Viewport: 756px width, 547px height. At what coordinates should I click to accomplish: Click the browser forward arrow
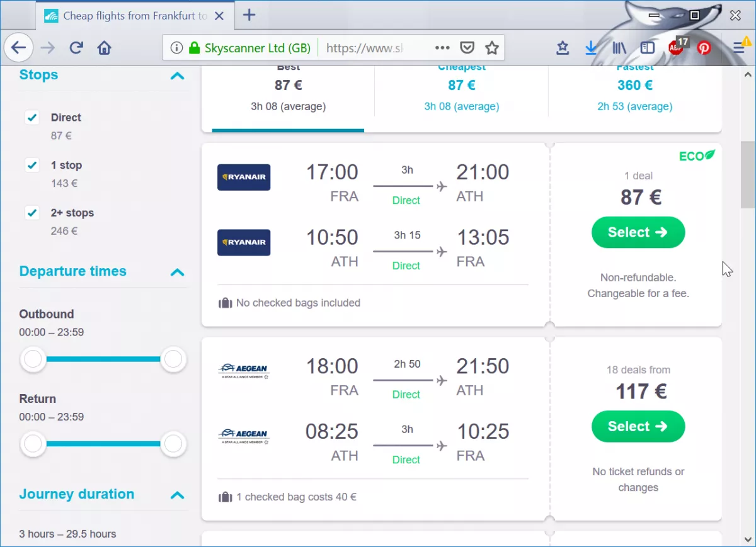(48, 48)
